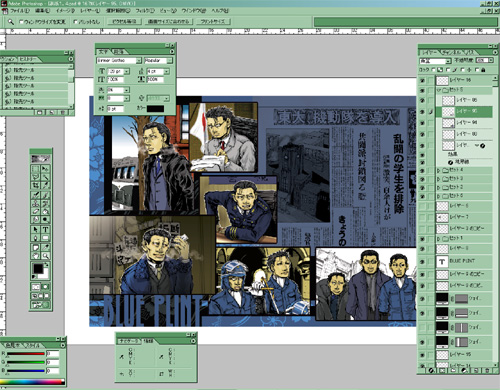Screen dimensions: 500x390
Task: Select the Dodge tool
Action: click(x=45, y=220)
